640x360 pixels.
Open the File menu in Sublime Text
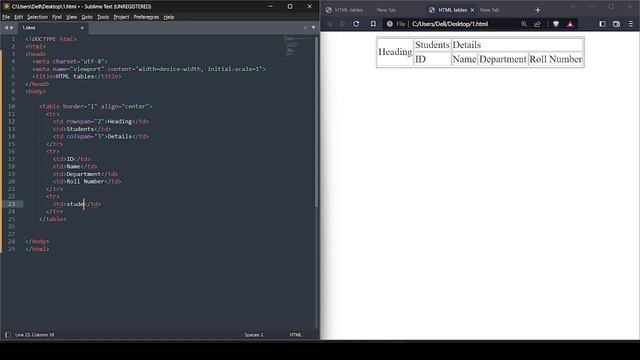pyautogui.click(x=6, y=17)
